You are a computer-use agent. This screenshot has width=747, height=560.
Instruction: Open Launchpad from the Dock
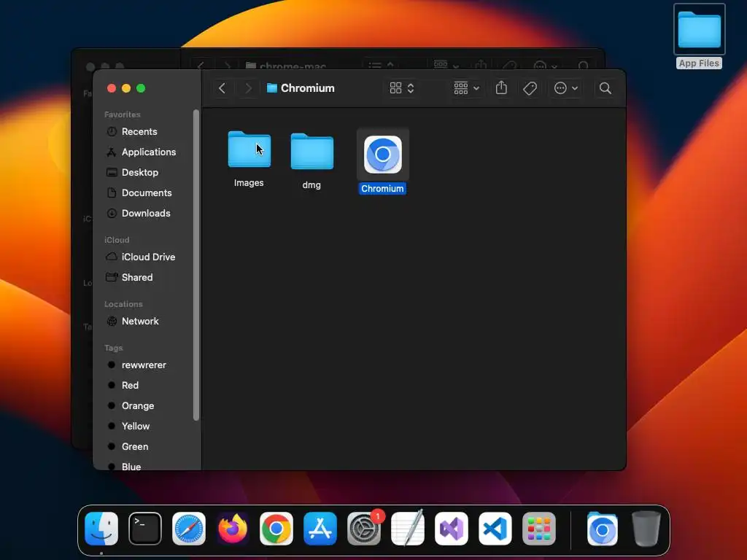click(x=539, y=529)
